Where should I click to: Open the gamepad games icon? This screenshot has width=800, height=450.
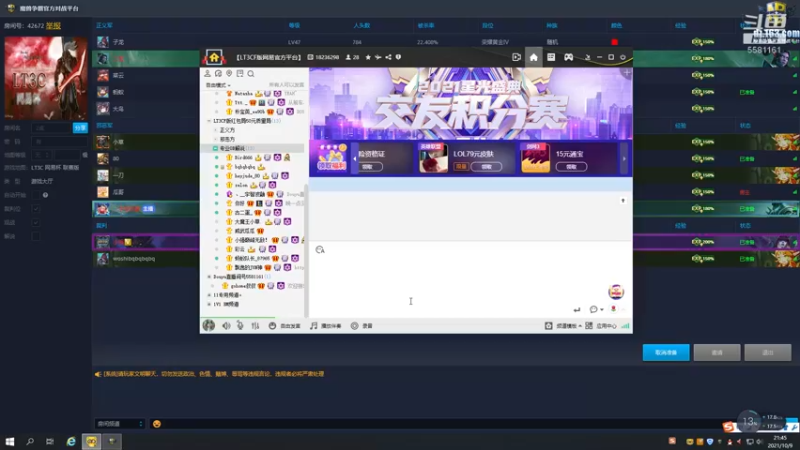pyautogui.click(x=568, y=57)
